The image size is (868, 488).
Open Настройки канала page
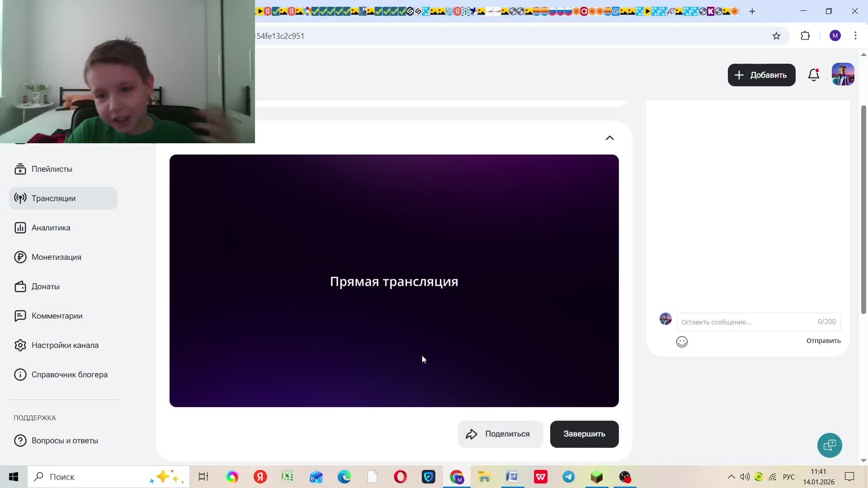[65, 345]
